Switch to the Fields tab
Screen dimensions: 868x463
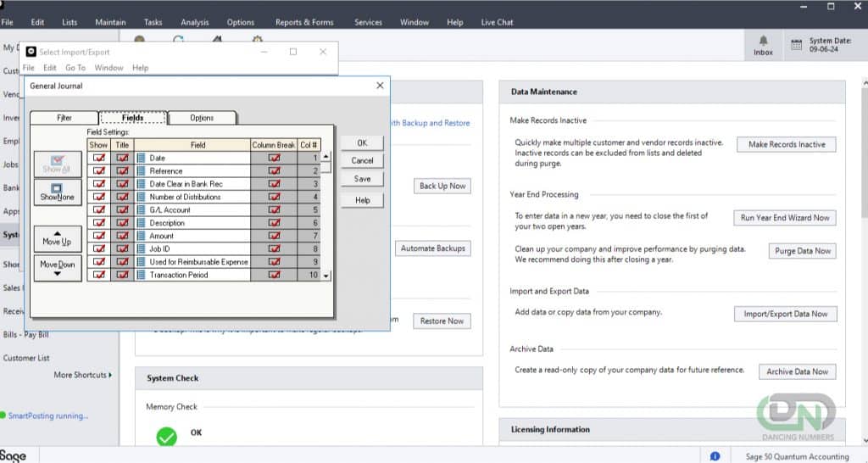133,117
